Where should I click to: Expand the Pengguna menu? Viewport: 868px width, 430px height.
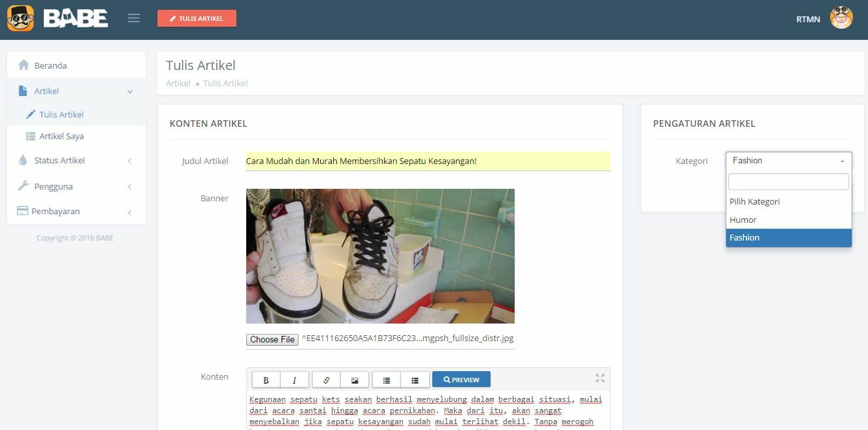[76, 186]
